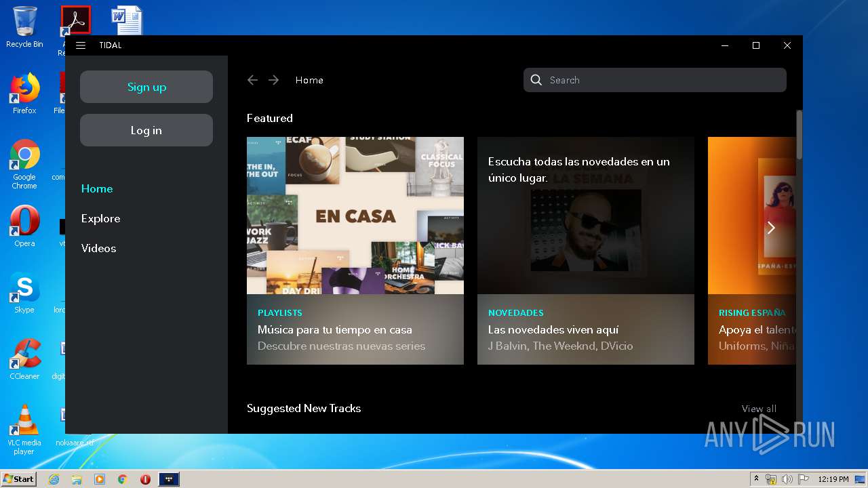The image size is (868, 488).
Task: Open Videos in the sidebar
Action: [98, 248]
